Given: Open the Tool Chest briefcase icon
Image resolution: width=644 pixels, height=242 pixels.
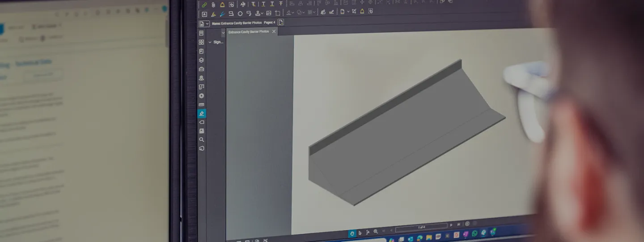Looking at the screenshot, I should pos(202,69).
